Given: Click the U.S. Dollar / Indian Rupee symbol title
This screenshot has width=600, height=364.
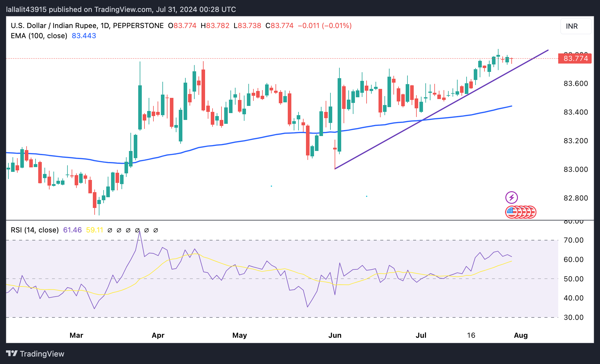Looking at the screenshot, I should point(54,26).
